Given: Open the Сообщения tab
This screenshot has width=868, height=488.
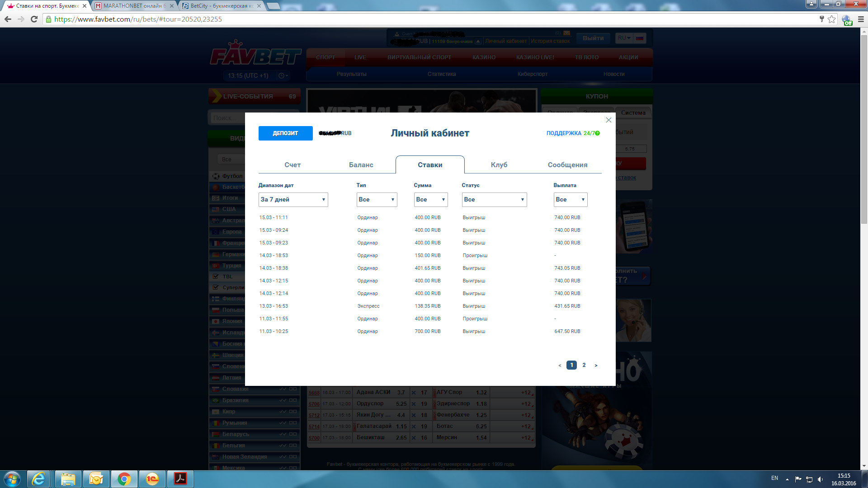Looking at the screenshot, I should tap(567, 165).
